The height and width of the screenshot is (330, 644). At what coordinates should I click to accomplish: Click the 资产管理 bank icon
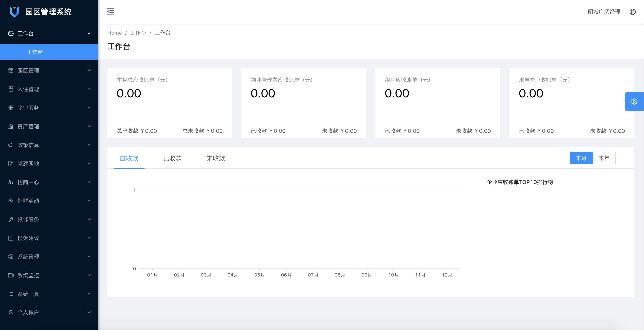11,126
